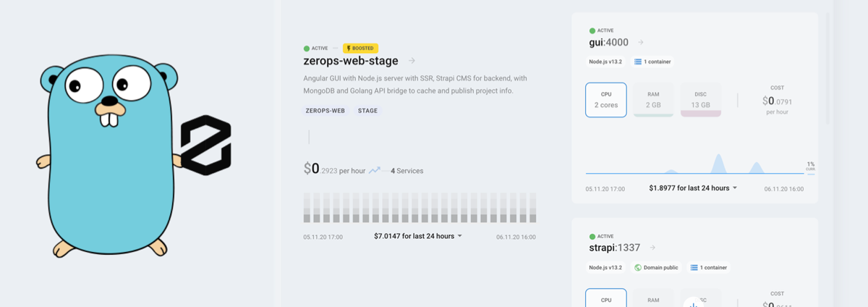Click the ZEROPS-WEB tag
Image resolution: width=868 pixels, height=307 pixels.
325,111
